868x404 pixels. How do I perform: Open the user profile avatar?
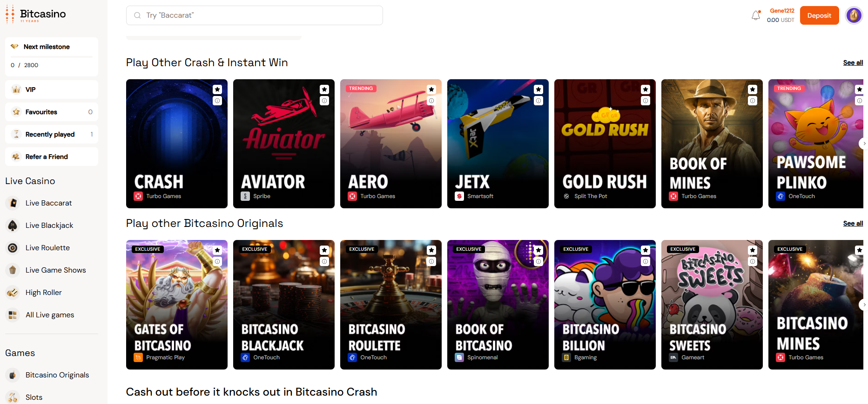click(x=854, y=15)
